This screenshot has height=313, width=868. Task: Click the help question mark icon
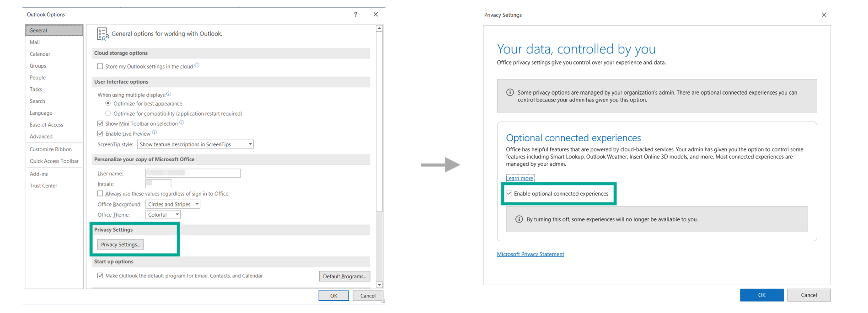[355, 15]
